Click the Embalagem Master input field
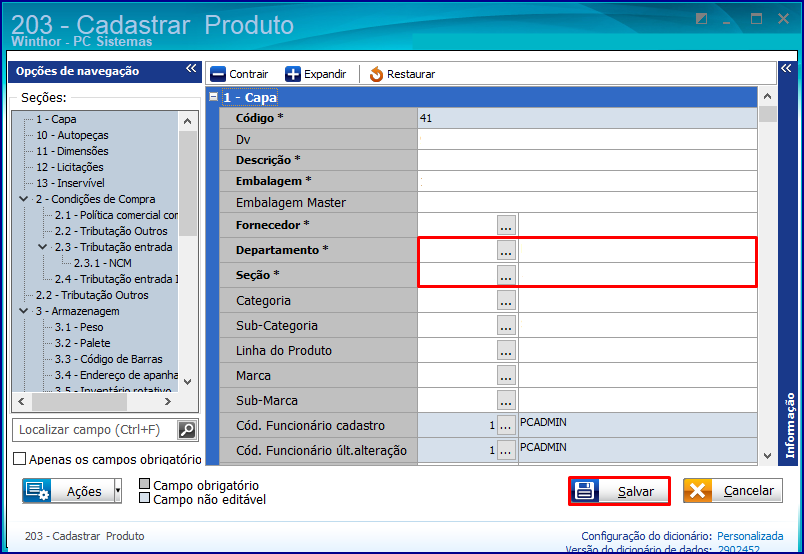The height and width of the screenshot is (554, 804). point(587,202)
